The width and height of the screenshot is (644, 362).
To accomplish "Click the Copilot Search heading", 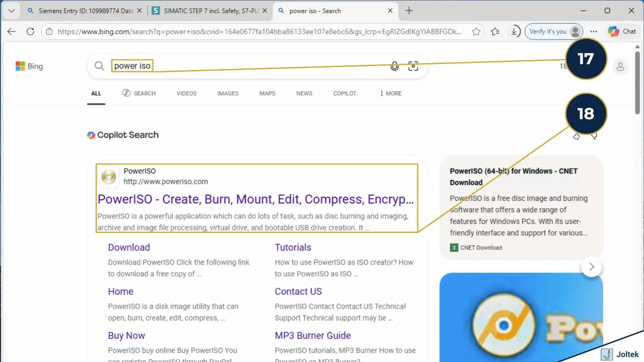I will [x=123, y=135].
